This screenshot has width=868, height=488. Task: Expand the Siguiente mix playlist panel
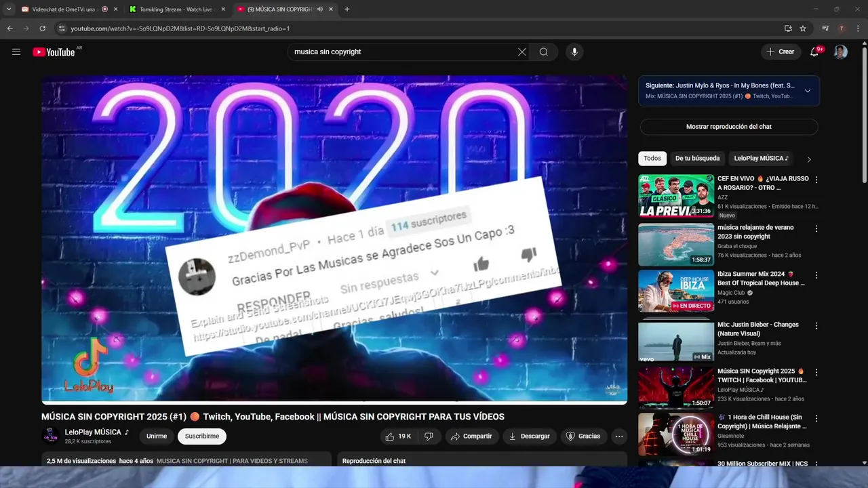808,91
